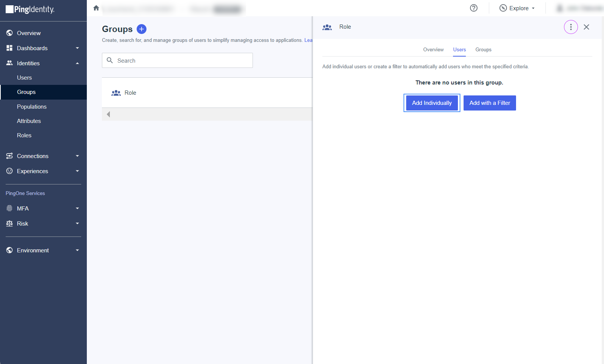Screen dimensions: 604x364
Task: Open the help question mark icon
Action: [474, 8]
